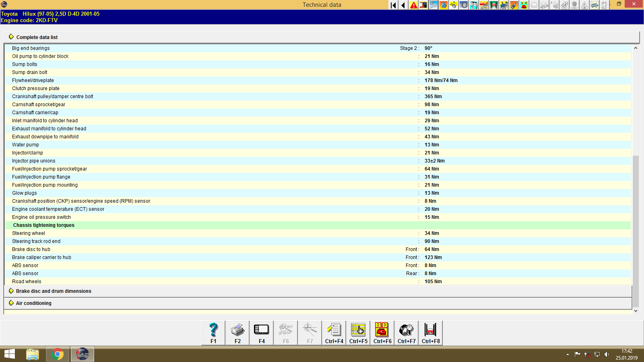Jump to start with the first-page navigation icon
Viewport: 644px width, 362px height.
[x=393, y=5]
